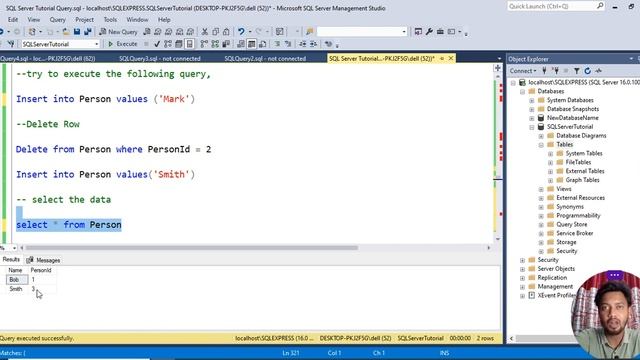Click the Save file icon in toolbar
The image size is (640, 360).
click(x=77, y=31)
